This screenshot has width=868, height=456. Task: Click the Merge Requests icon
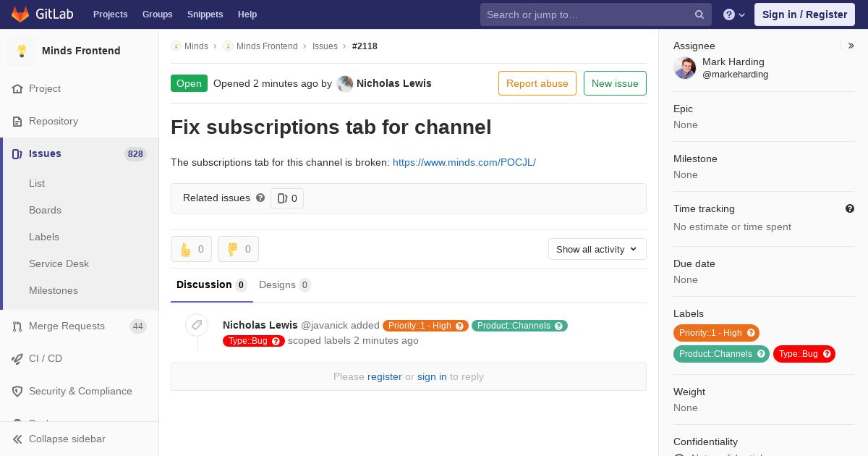tap(17, 326)
